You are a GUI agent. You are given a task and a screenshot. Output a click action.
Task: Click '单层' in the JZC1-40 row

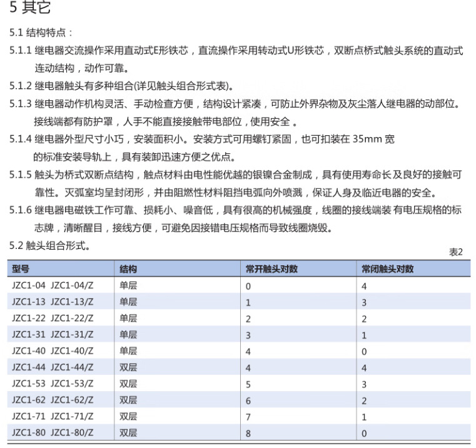click(128, 351)
